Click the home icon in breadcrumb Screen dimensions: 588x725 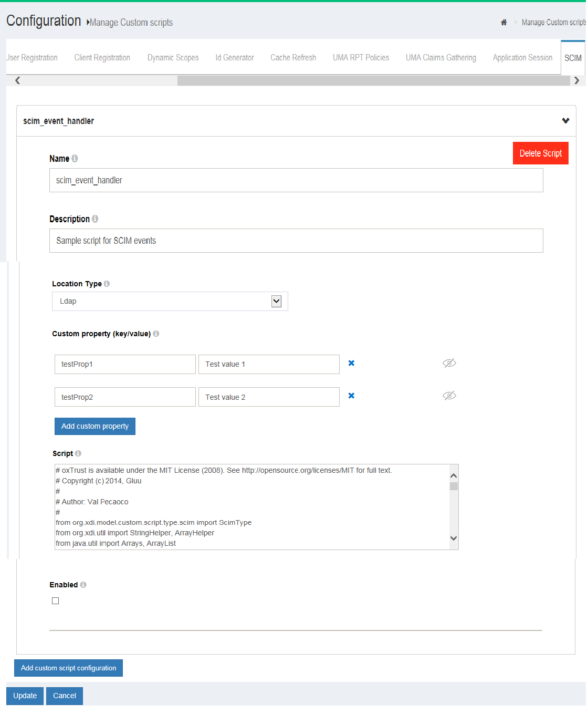coord(503,23)
